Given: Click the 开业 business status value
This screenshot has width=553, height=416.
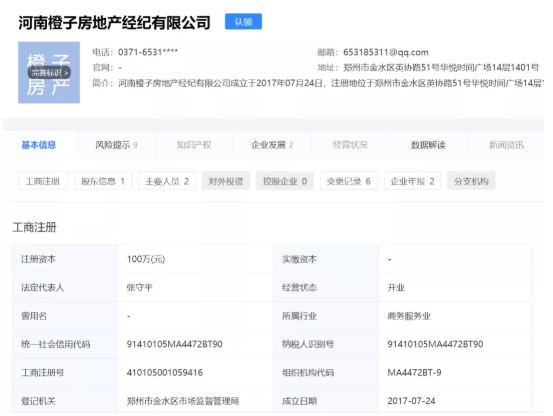Looking at the screenshot, I should (396, 288).
